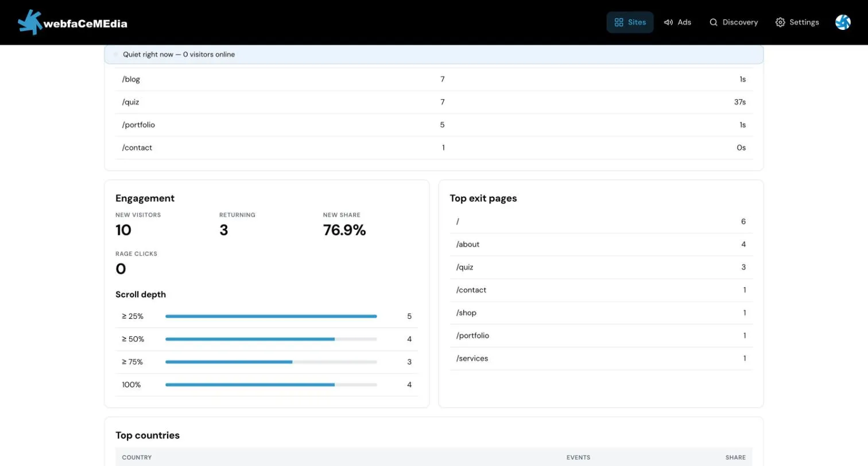Switch to the Sites tab
The image size is (868, 466).
coord(630,22)
